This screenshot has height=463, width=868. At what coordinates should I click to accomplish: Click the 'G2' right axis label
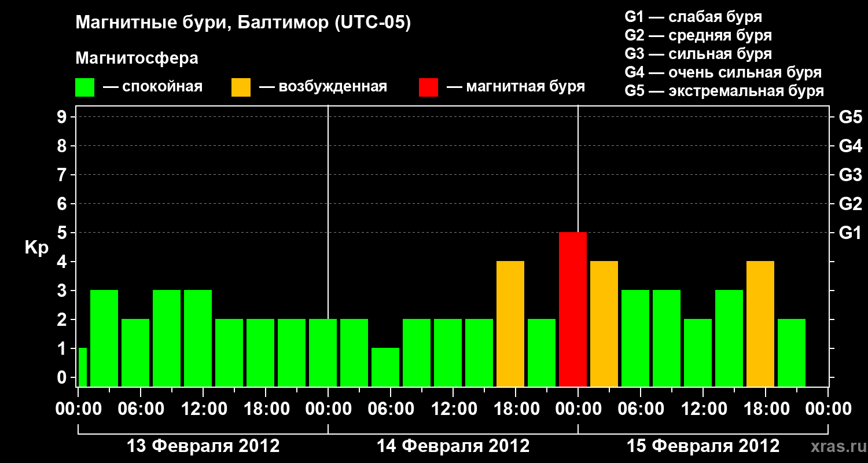coord(850,204)
